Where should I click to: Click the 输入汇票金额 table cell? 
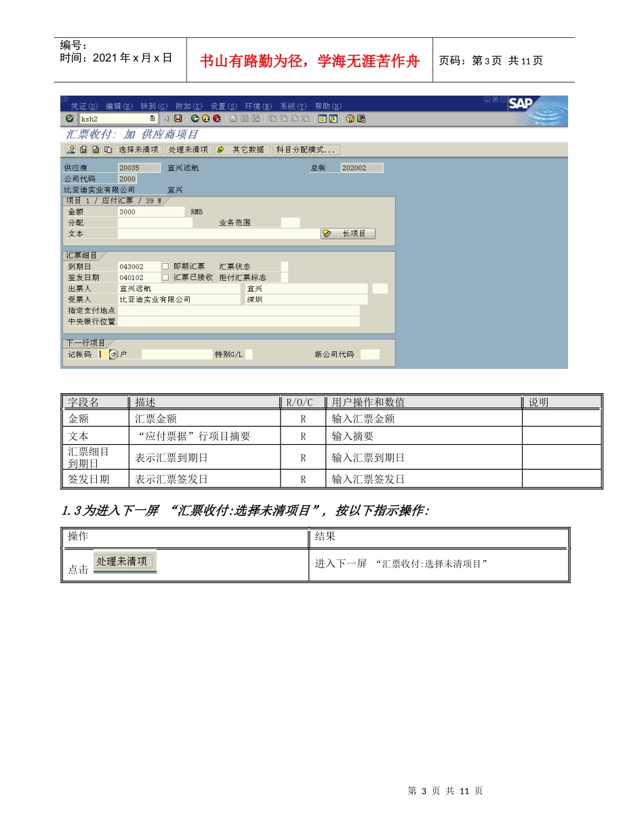point(424,418)
